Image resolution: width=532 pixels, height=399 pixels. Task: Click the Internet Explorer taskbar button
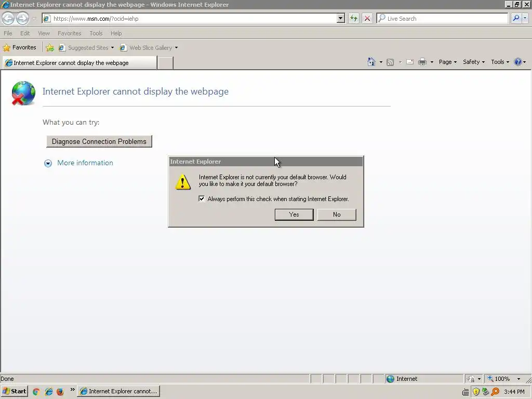pos(118,391)
